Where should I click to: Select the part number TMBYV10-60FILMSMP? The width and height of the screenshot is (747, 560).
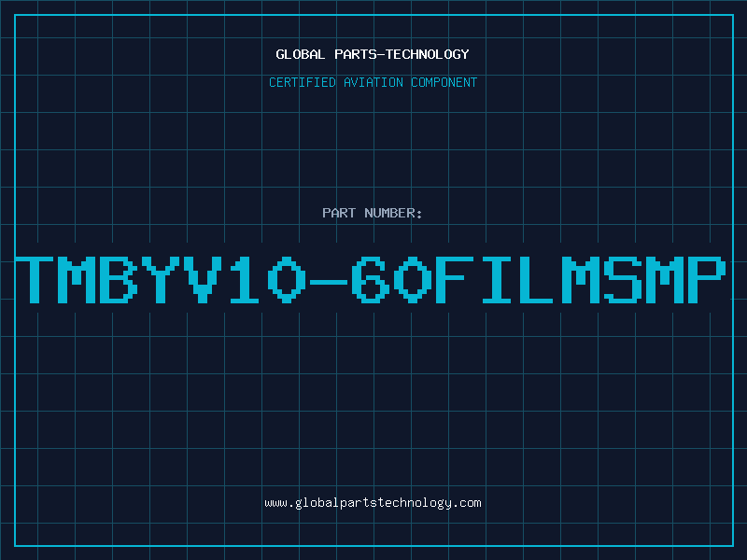pyautogui.click(x=371, y=279)
